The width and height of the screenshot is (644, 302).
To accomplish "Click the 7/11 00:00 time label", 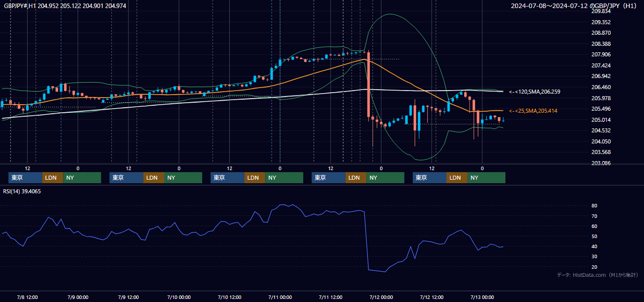I will point(280,297).
